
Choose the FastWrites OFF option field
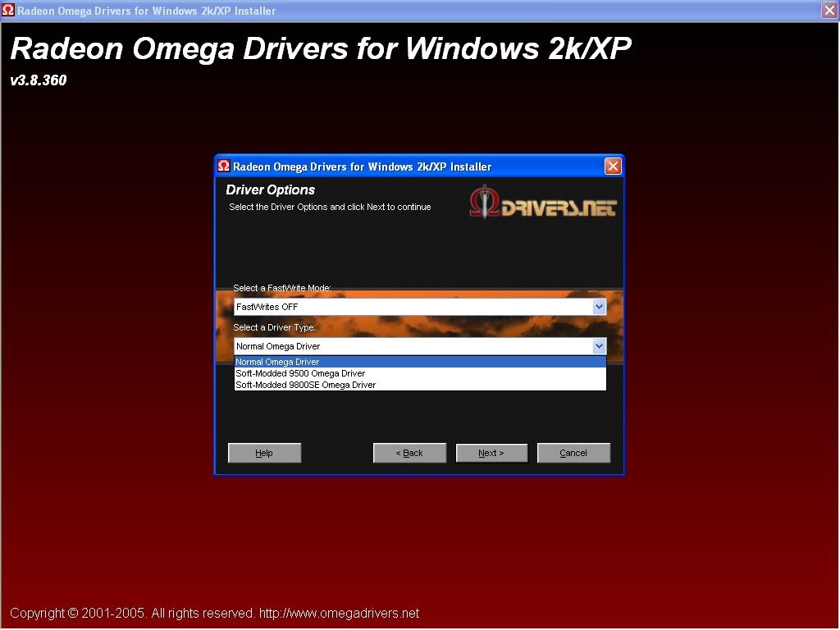point(369,306)
